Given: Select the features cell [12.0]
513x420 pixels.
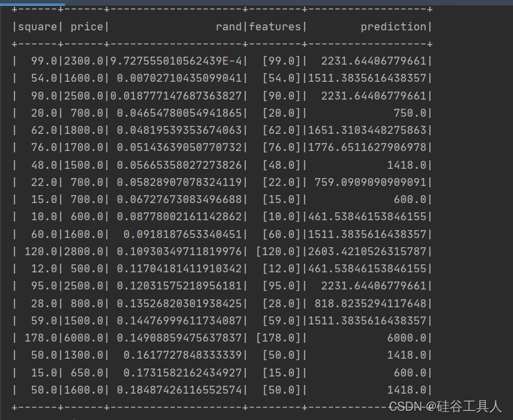Looking at the screenshot, I should pos(282,268).
